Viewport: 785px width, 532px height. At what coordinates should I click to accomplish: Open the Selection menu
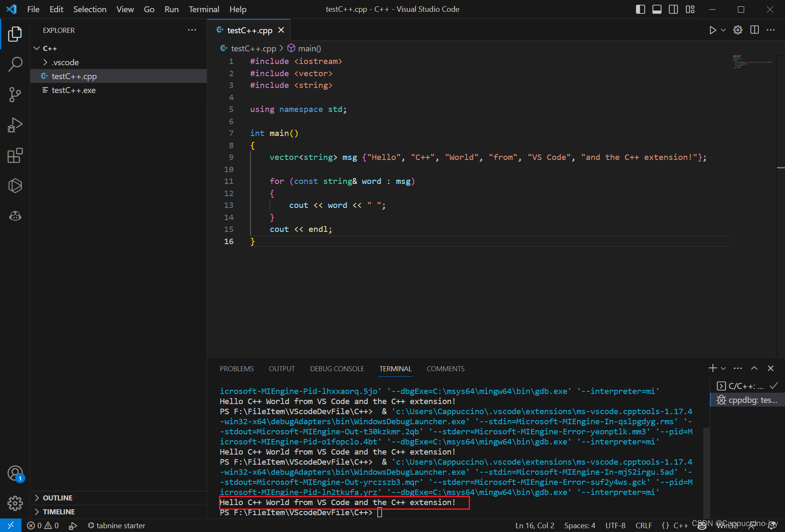click(90, 9)
